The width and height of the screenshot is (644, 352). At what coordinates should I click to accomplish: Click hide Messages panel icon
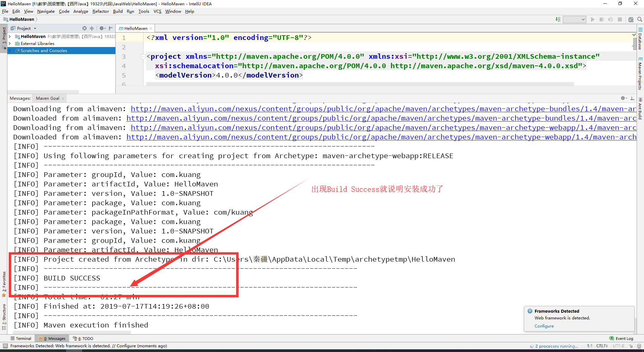click(x=632, y=98)
